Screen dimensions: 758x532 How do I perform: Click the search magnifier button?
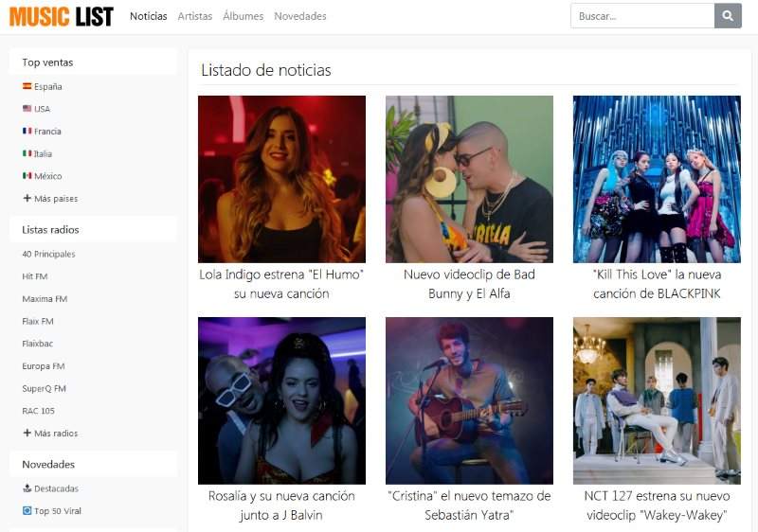click(x=728, y=16)
